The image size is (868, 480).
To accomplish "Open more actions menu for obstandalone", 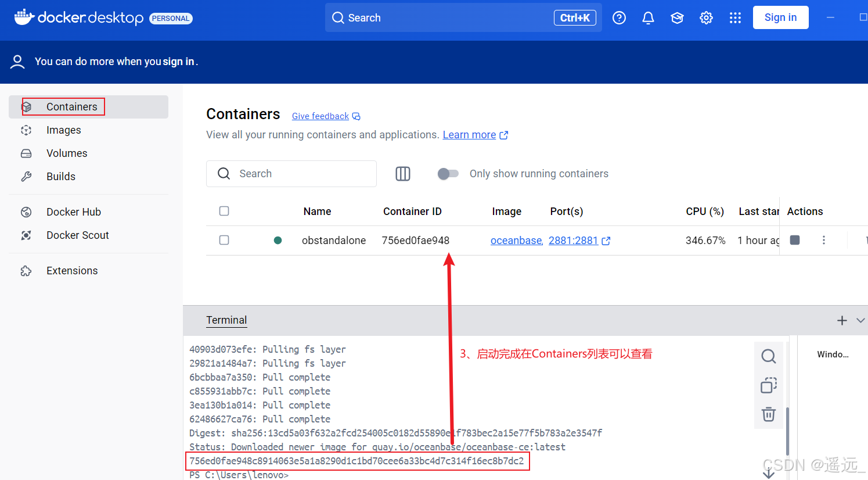I will (823, 240).
